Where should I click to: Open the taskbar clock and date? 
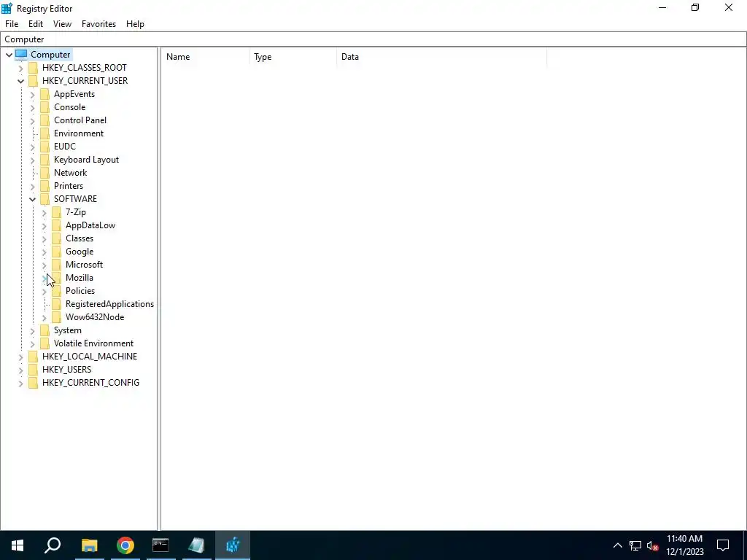(684, 545)
